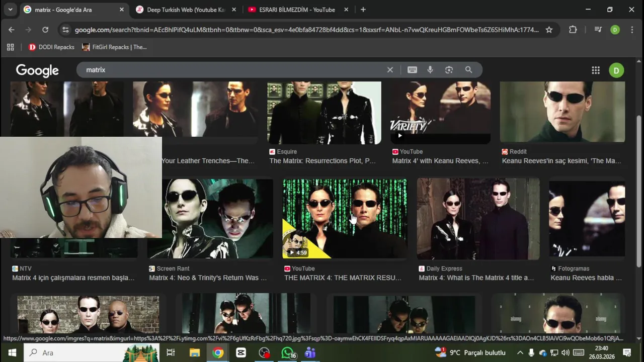Viewport: 644px width, 362px height.
Task: Open Screen Rant 'Neo & Trinity's Return' link
Action: click(x=208, y=278)
